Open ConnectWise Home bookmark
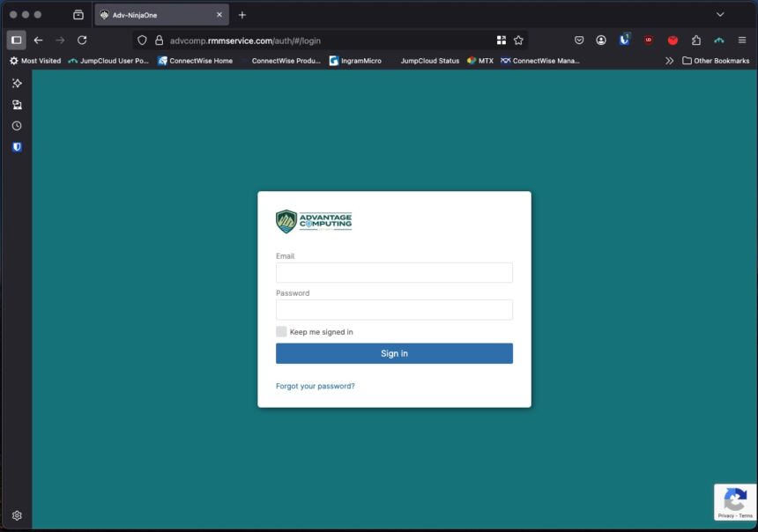The width and height of the screenshot is (758, 532). (196, 61)
